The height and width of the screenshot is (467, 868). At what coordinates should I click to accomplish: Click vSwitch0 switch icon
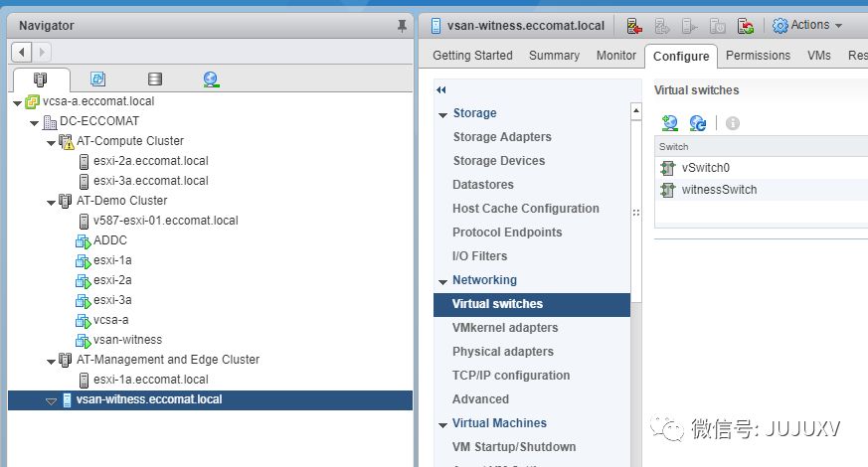pyautogui.click(x=667, y=168)
